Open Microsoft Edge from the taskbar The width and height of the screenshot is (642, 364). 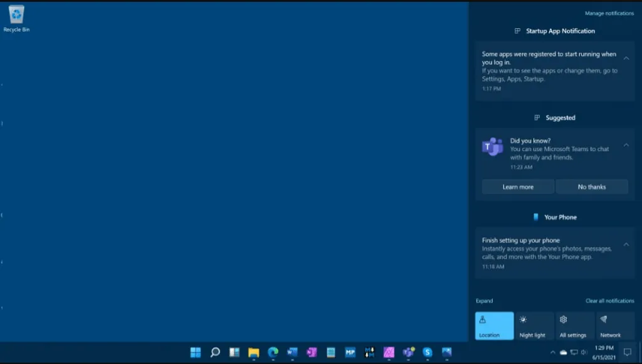pos(272,354)
